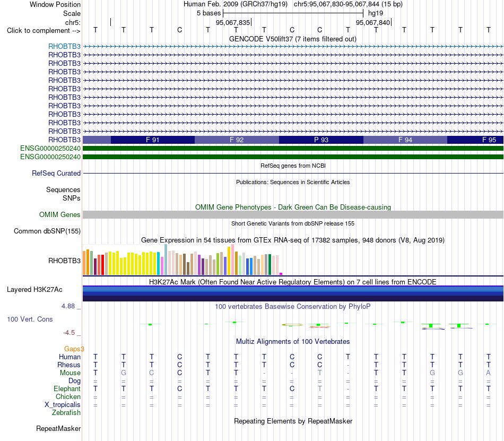Open the light-blue highlighted RHOBTB3 transcript label
The width and height of the screenshot is (504, 441).
click(x=64, y=47)
